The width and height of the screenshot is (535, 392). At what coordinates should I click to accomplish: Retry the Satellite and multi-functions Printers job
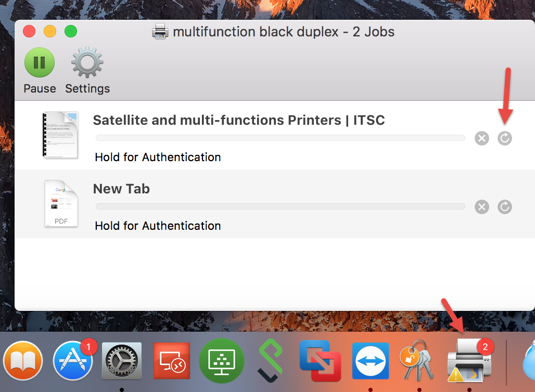(x=504, y=138)
